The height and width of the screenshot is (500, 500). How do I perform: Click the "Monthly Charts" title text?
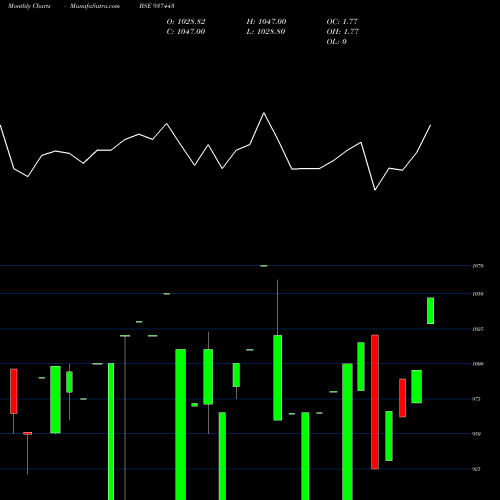click(x=29, y=6)
